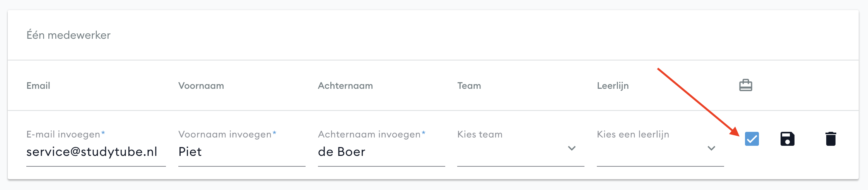Screen dimensions: 868x190
Task: Uncheck the blue checkbox next to the Leerlijn dropdown
Action: [752, 139]
